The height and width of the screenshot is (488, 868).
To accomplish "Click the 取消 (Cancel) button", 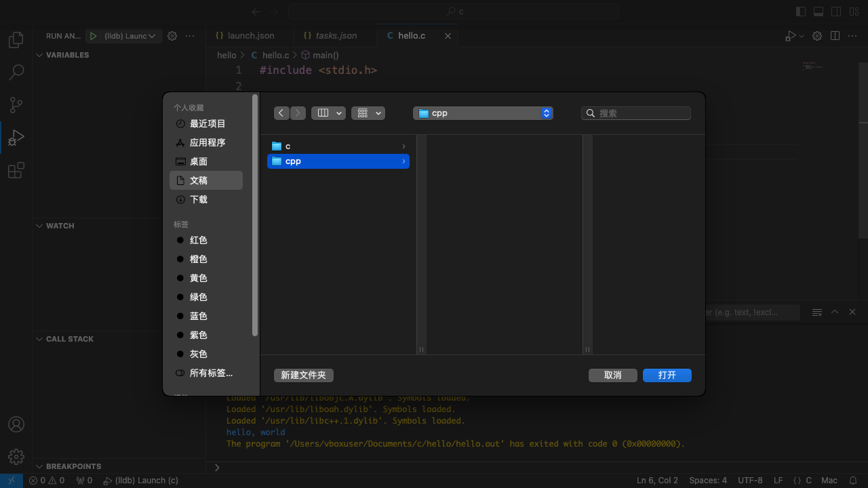I will click(x=613, y=375).
